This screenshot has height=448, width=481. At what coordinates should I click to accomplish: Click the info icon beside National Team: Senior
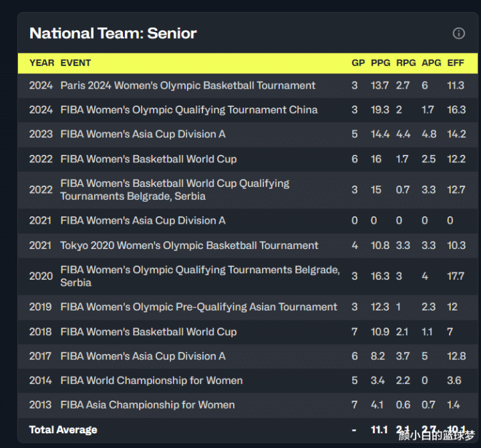pyautogui.click(x=458, y=33)
